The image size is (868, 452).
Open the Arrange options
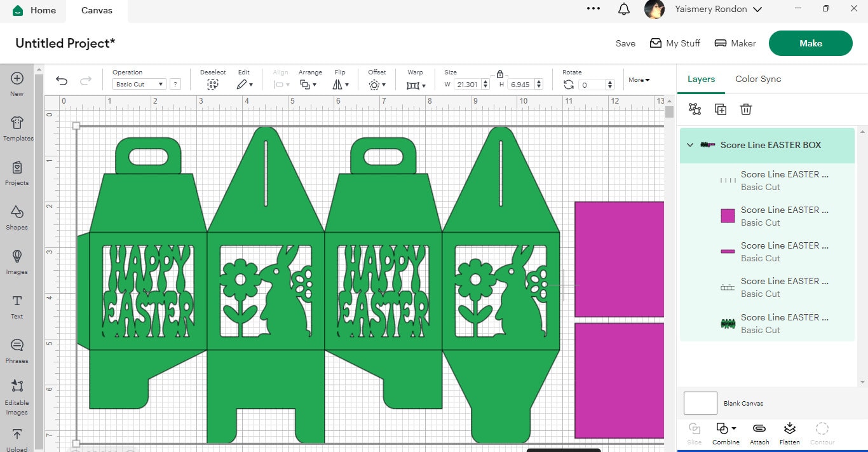(308, 84)
